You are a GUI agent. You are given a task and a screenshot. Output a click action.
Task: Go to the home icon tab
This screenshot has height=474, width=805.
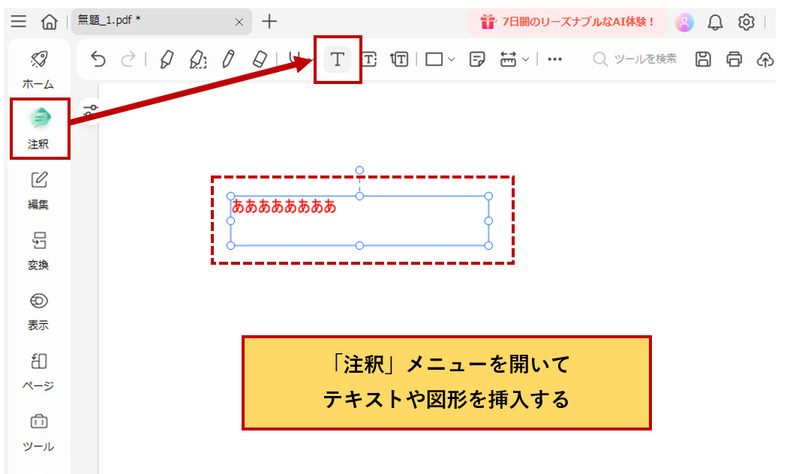[x=49, y=22]
